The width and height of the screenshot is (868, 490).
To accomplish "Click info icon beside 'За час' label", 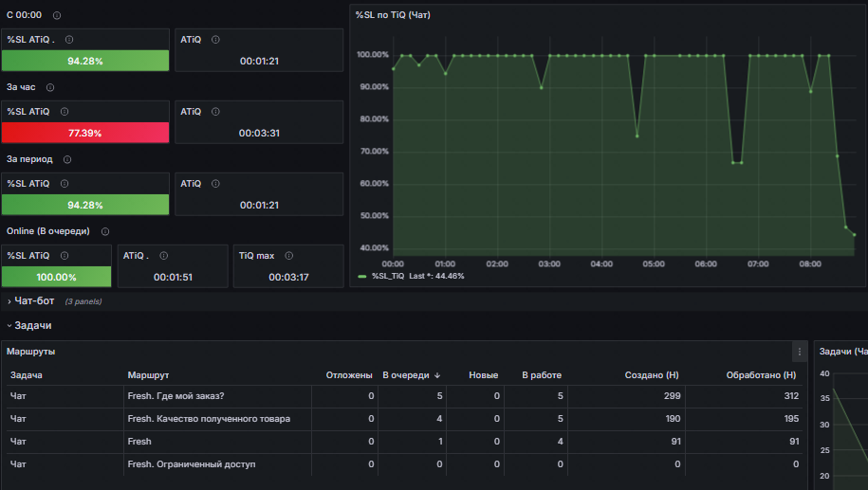I will [50, 87].
